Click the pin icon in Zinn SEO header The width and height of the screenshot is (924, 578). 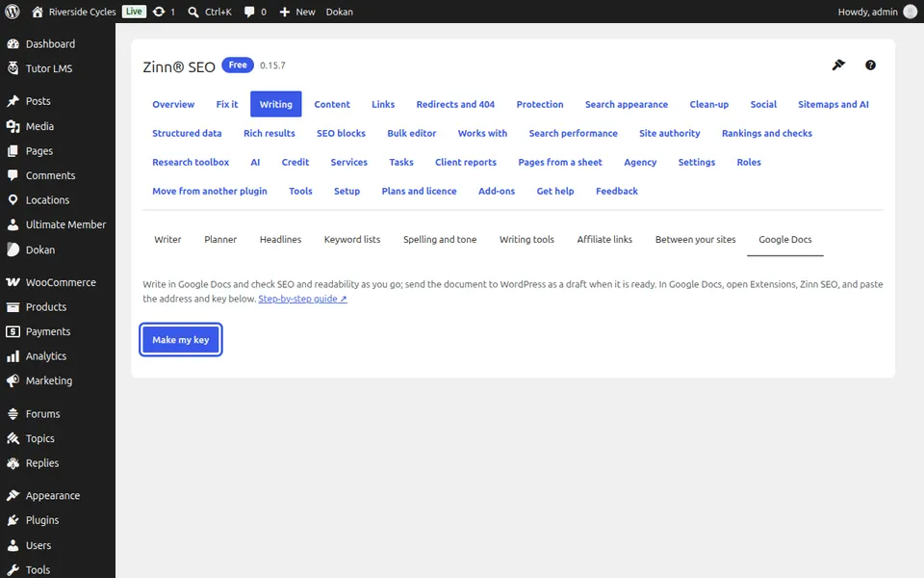[838, 65]
